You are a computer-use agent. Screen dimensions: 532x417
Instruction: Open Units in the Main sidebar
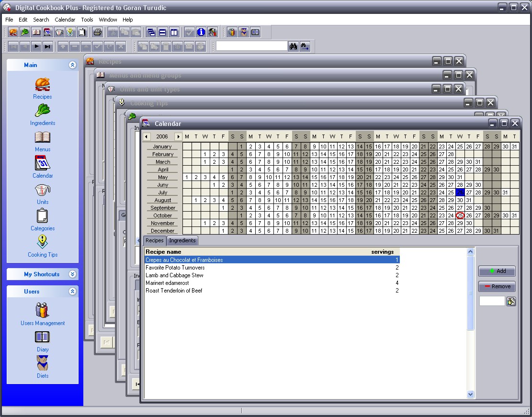tap(43, 194)
